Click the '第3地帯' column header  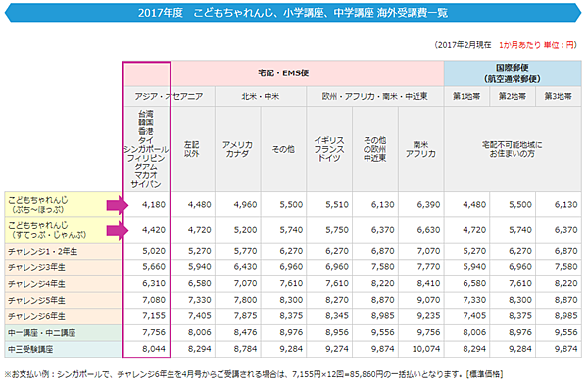coord(559,96)
